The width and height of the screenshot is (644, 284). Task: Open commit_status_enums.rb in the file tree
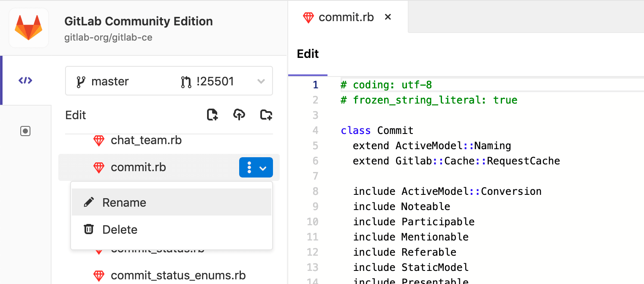tap(178, 276)
